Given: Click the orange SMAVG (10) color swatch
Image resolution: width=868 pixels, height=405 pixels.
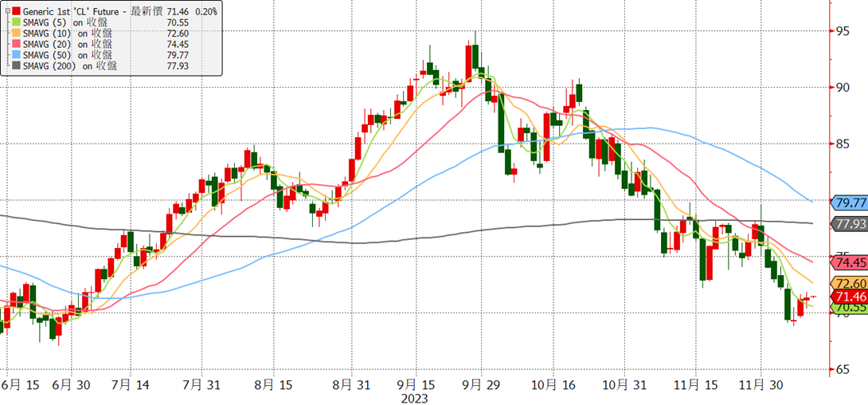Looking at the screenshot, I should (15, 33).
